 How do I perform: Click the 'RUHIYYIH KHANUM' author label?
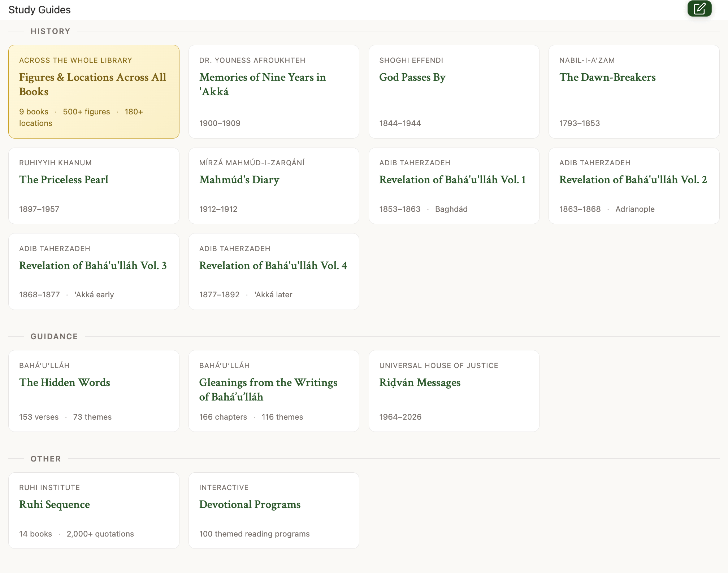click(55, 163)
